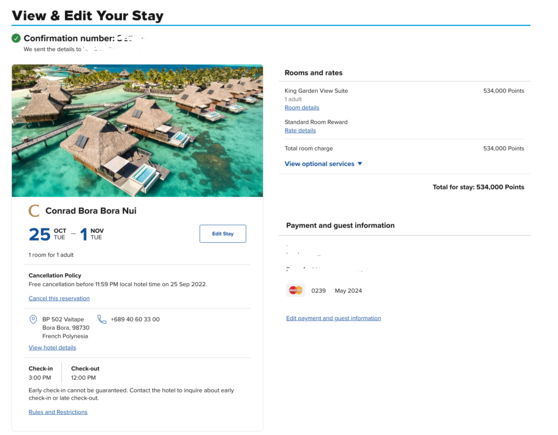Viewport: 558px width, 435px height.
Task: Click the card ending 0239 text
Action: tap(319, 290)
